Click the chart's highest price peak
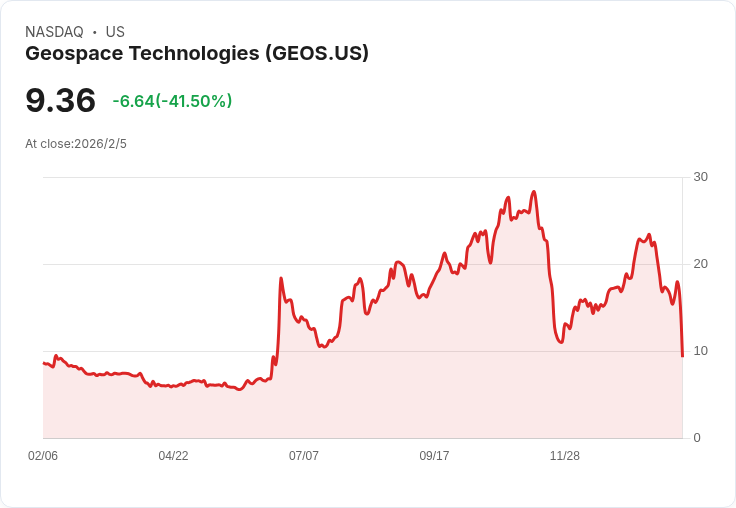Screen dimensions: 736x508 [x=534, y=192]
